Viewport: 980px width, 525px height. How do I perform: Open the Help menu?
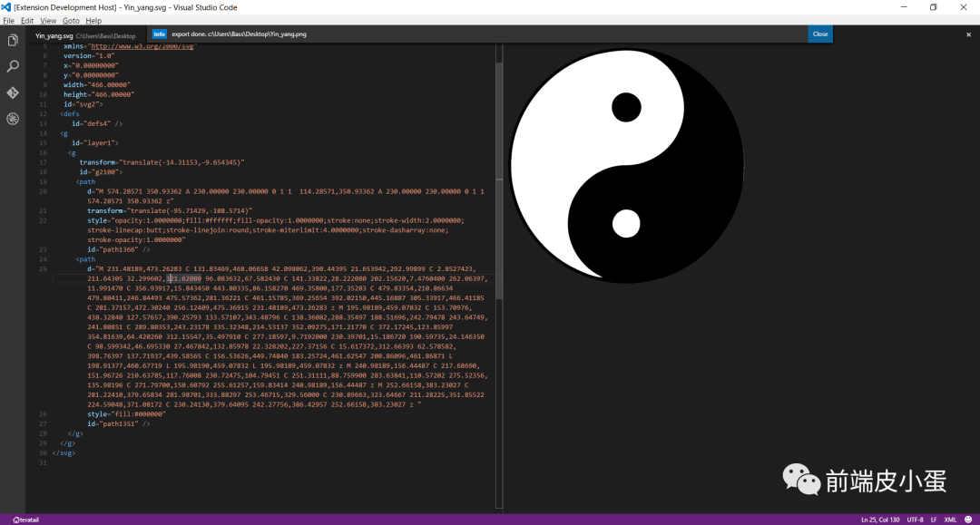point(93,21)
